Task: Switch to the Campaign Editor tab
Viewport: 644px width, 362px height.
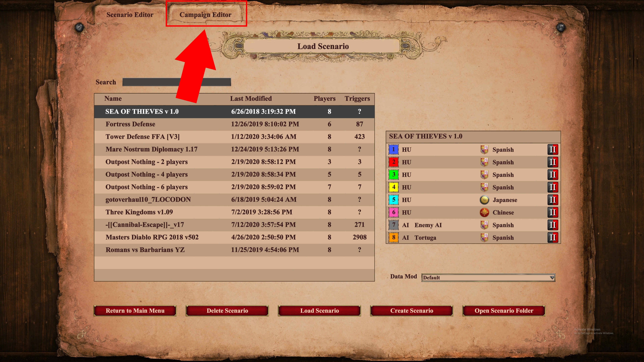Action: tap(205, 15)
